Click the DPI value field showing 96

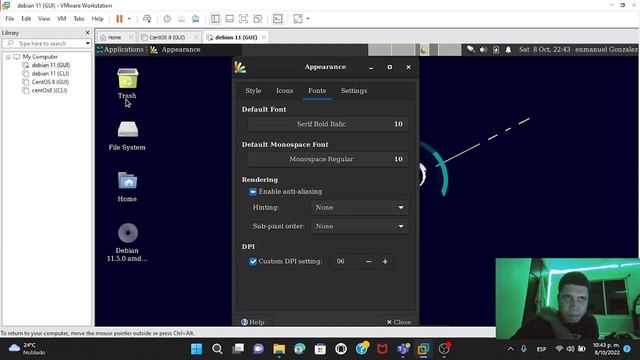[345, 261]
